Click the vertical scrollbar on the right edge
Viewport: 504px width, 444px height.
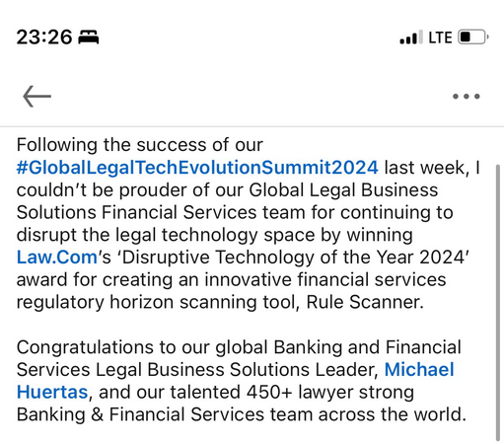click(498, 303)
